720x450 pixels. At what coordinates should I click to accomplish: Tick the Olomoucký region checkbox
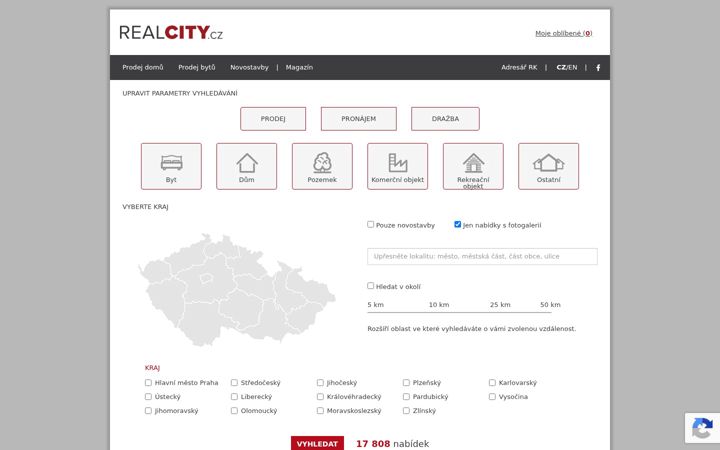click(x=234, y=411)
